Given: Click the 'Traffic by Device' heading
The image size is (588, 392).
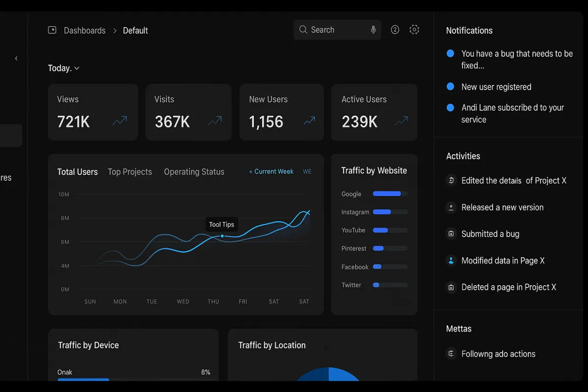Looking at the screenshot, I should (x=89, y=345).
